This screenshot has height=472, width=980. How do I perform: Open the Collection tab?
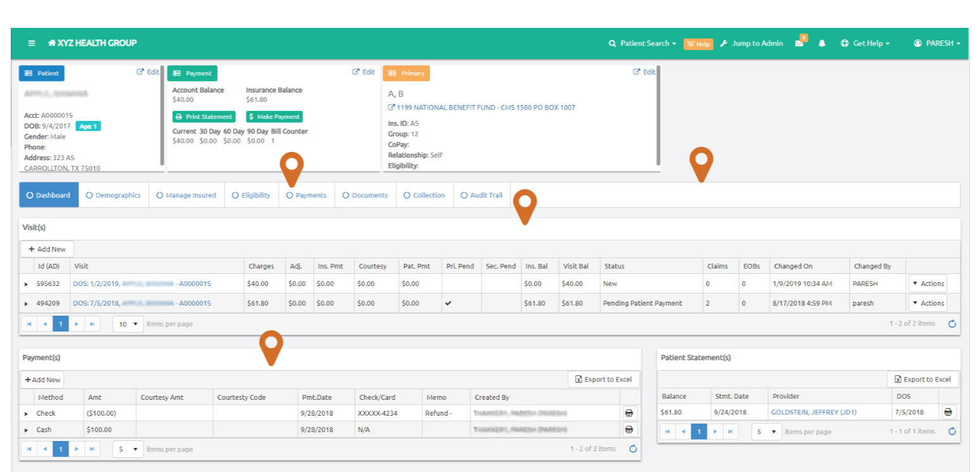[x=425, y=195]
